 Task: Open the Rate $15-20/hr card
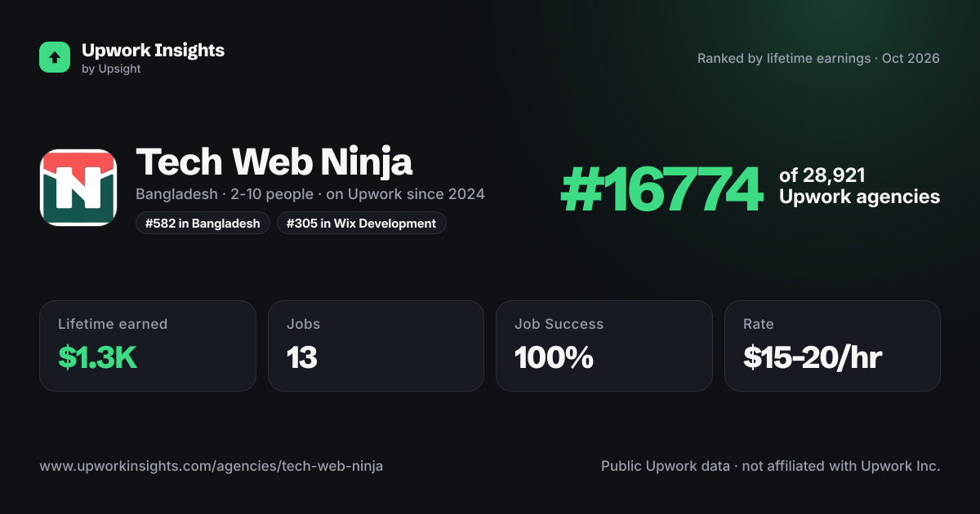(x=832, y=346)
